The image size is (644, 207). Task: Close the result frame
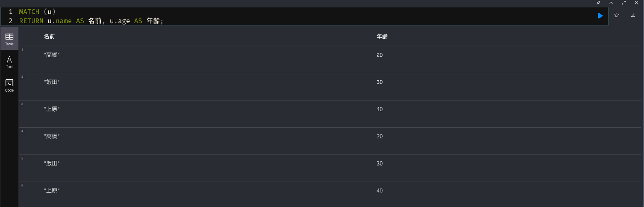pyautogui.click(x=637, y=3)
